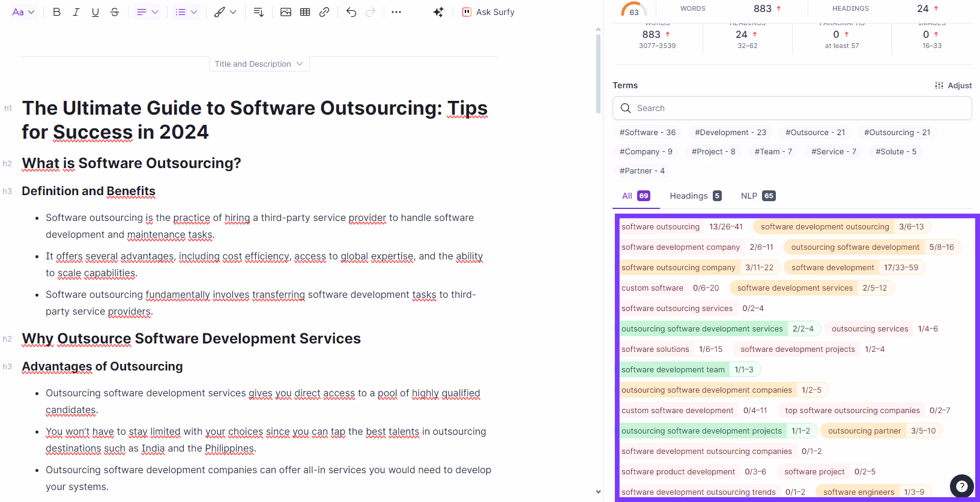Click the "outsourcing software development" 5/8–16 term

[872, 247]
